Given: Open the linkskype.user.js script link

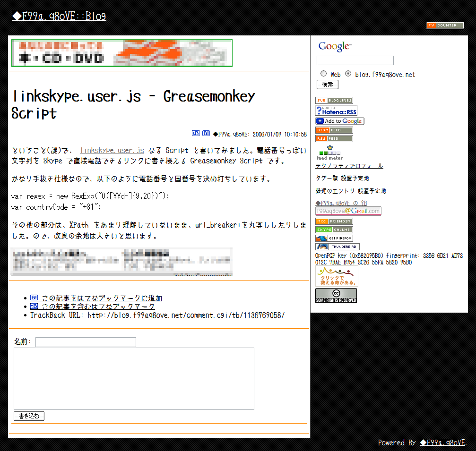Looking at the screenshot, I should (112, 151).
